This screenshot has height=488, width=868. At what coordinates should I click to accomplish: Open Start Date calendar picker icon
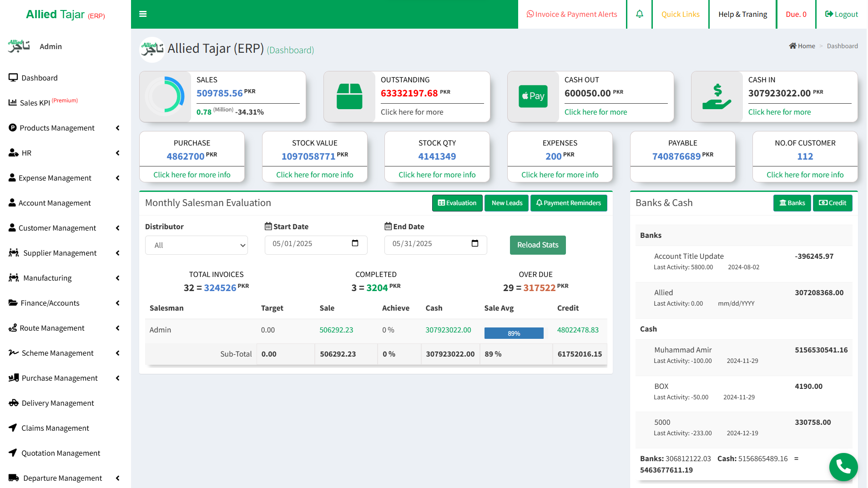pyautogui.click(x=355, y=243)
